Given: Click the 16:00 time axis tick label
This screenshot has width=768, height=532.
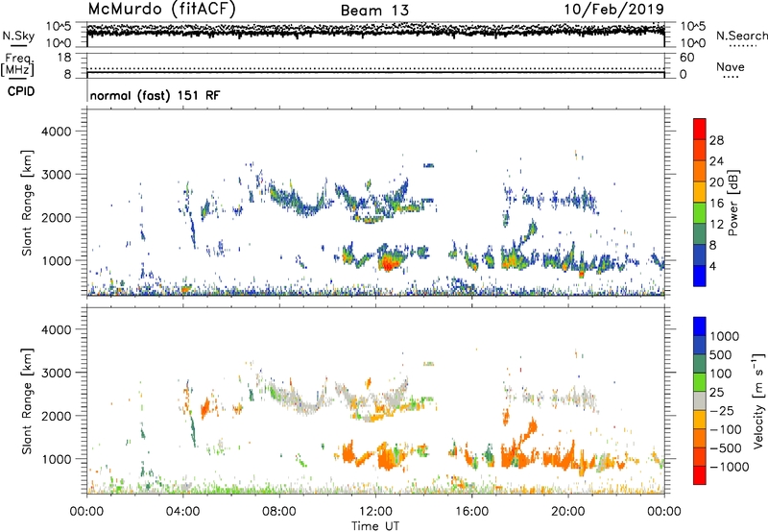Looking at the screenshot, I should pyautogui.click(x=471, y=512).
